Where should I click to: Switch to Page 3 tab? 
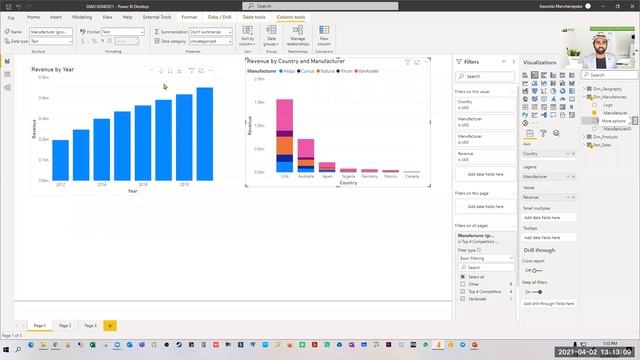coord(91,326)
